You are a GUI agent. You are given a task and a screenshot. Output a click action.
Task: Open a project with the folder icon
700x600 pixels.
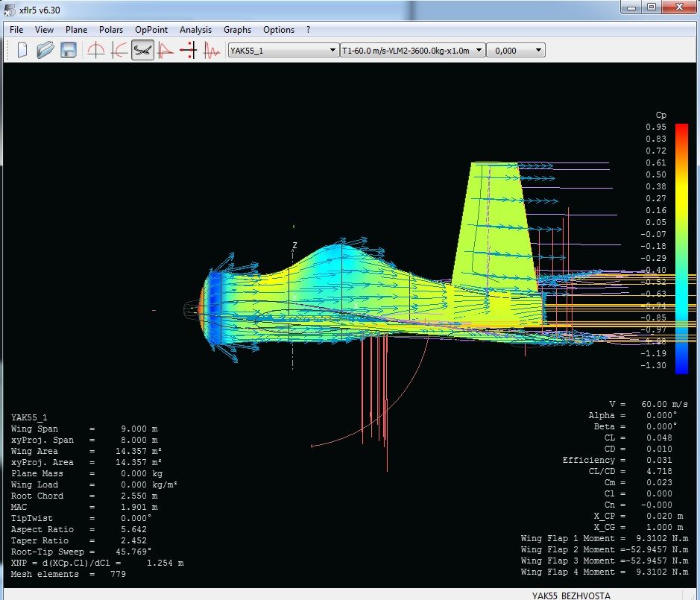tap(45, 50)
